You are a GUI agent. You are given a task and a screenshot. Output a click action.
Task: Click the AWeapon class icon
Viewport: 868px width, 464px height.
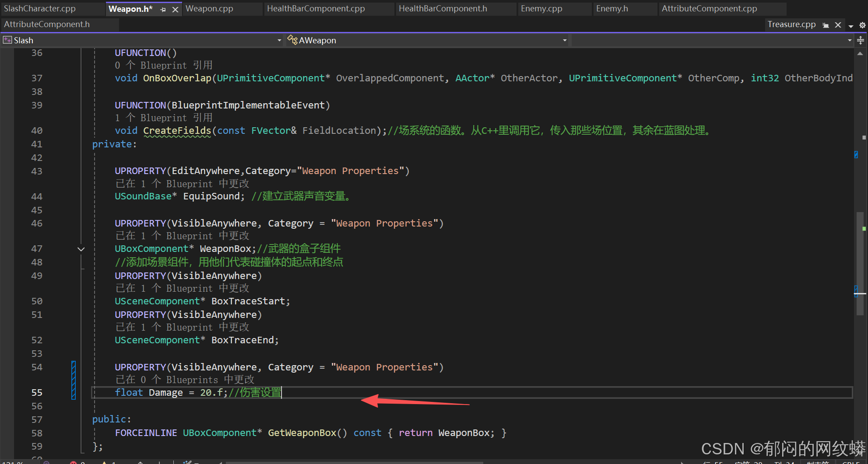(292, 40)
